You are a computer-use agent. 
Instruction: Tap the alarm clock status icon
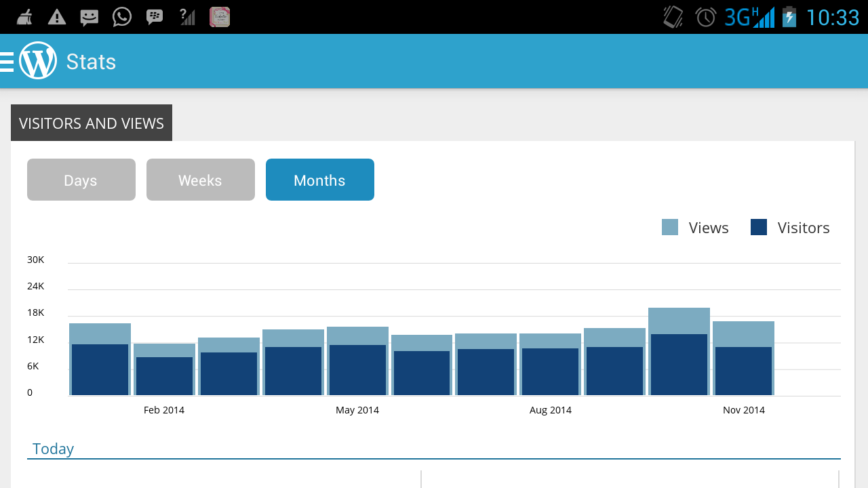[706, 17]
